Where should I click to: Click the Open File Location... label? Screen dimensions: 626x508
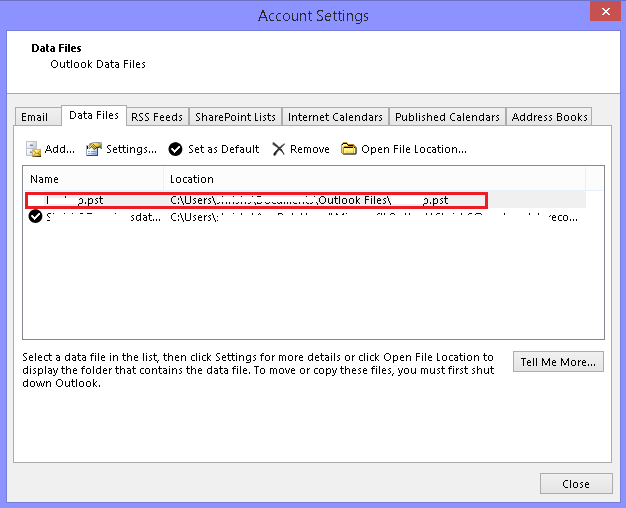414,149
